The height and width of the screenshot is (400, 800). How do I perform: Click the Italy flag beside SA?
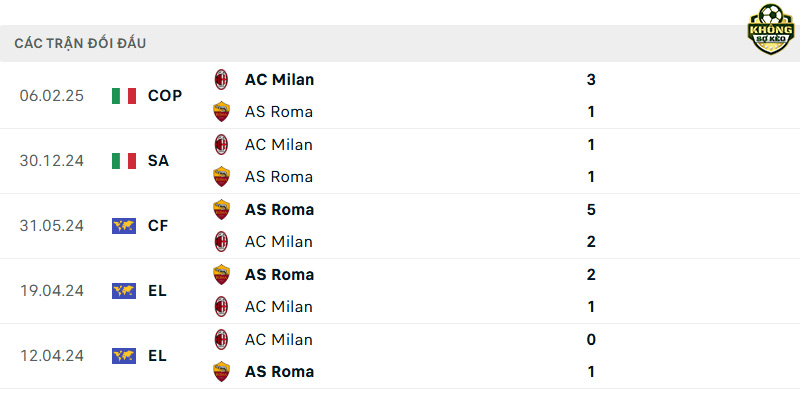124,161
